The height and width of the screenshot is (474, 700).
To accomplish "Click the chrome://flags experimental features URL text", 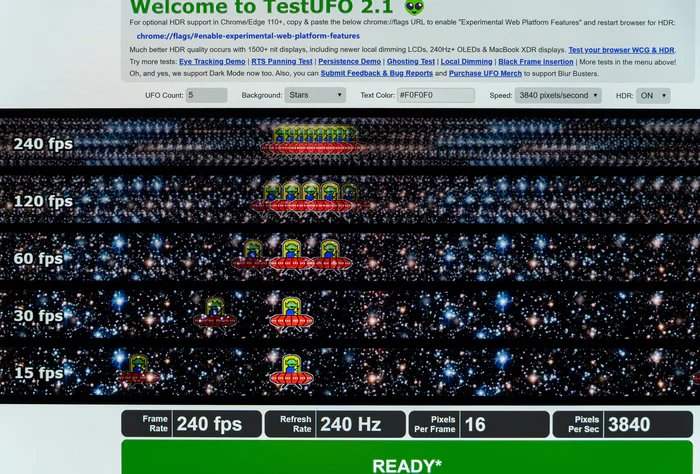I will [x=248, y=36].
